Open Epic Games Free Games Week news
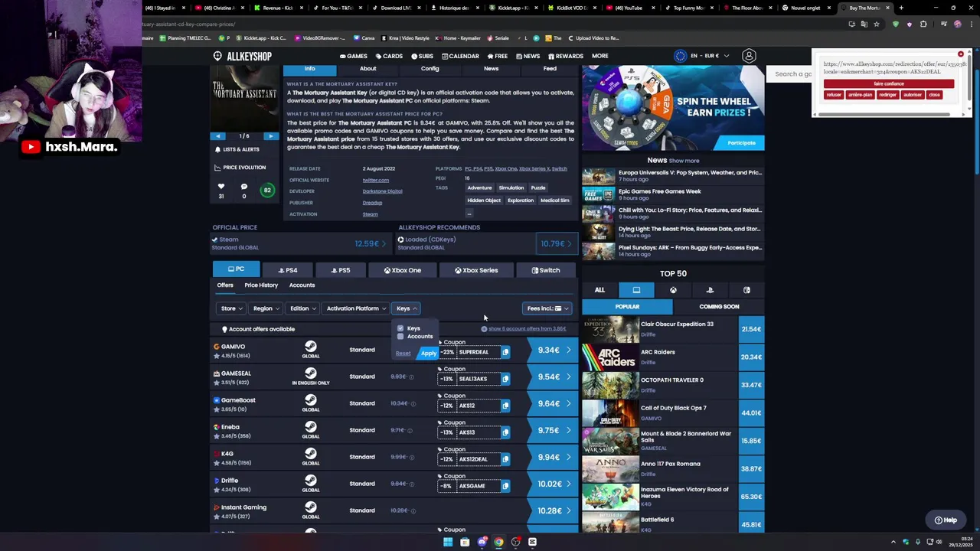The width and height of the screenshot is (980, 551). [672, 194]
